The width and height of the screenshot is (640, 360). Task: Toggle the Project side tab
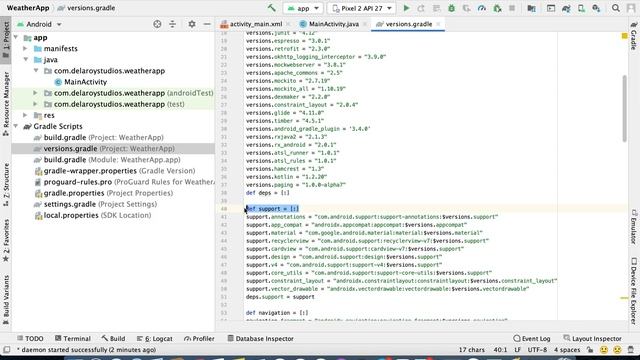pyautogui.click(x=6, y=40)
